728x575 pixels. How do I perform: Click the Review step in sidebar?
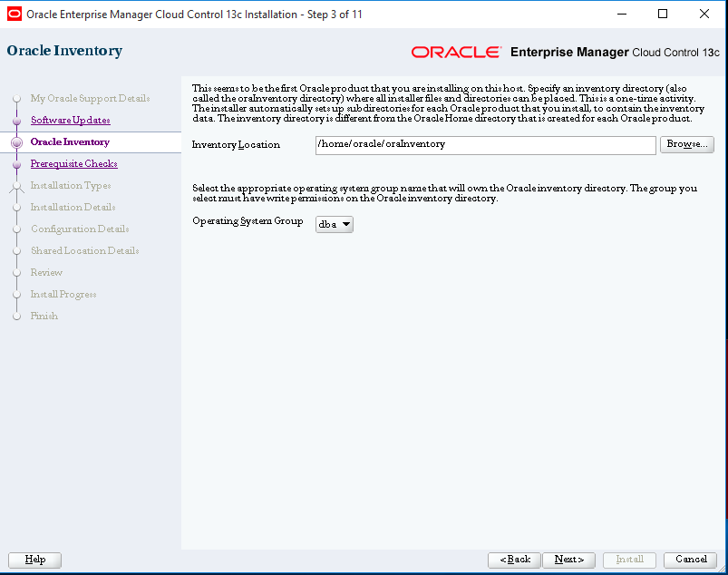tap(46, 272)
